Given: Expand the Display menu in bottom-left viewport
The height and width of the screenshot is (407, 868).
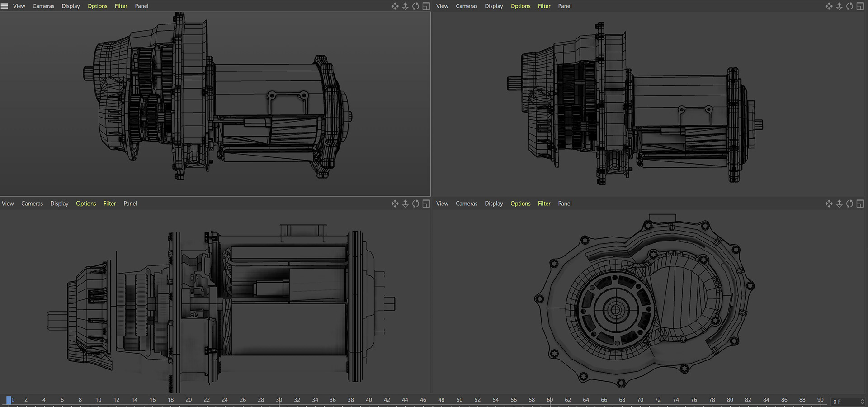Looking at the screenshot, I should click(x=59, y=204).
